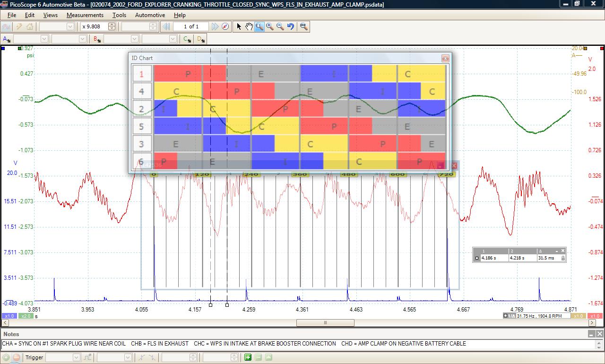
Task: Click the auto setup lightning icon
Action: pyautogui.click(x=19, y=26)
